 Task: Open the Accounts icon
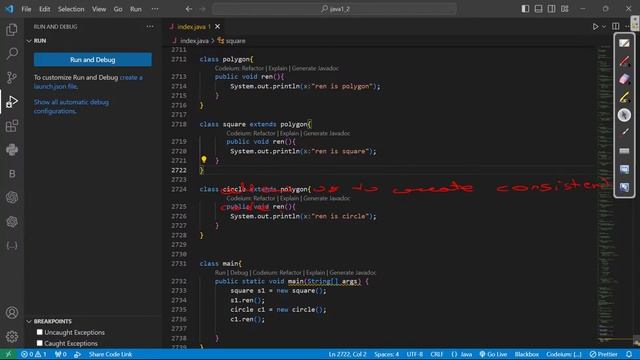click(x=12, y=313)
